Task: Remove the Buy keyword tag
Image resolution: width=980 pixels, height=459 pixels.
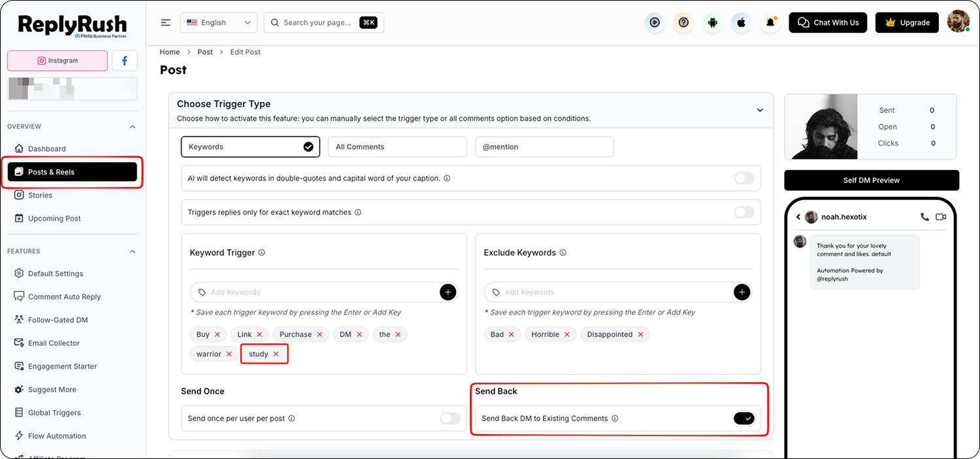Action: click(217, 335)
